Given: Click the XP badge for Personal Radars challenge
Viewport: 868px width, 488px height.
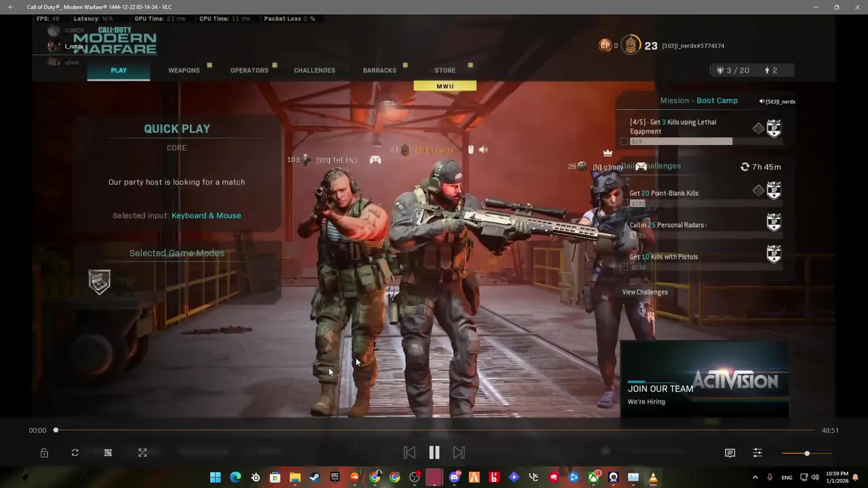Looking at the screenshot, I should (773, 222).
